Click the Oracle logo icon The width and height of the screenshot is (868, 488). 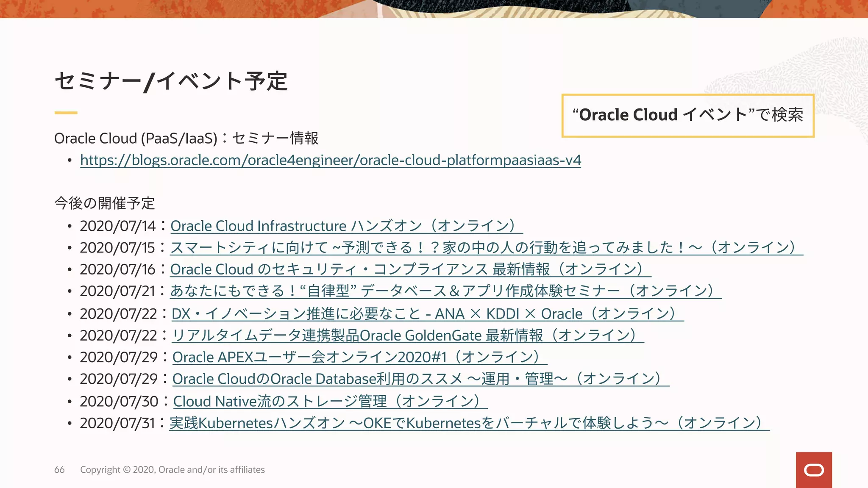click(x=814, y=470)
